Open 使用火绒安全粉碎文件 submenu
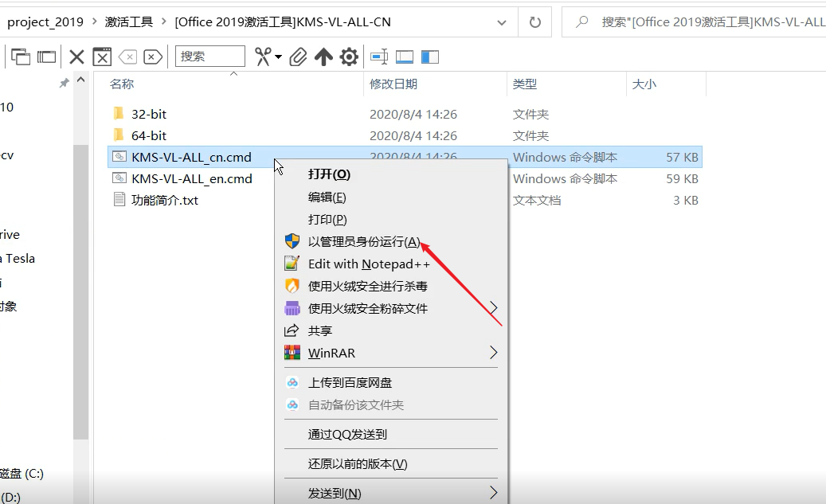826x504 pixels. point(391,308)
